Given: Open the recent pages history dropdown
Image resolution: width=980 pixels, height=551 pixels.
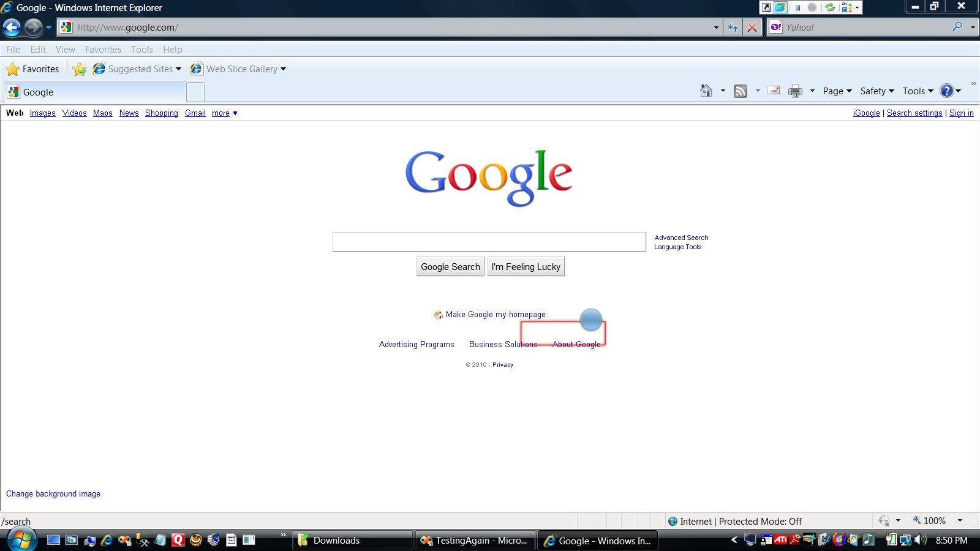Looking at the screenshot, I should [x=48, y=28].
